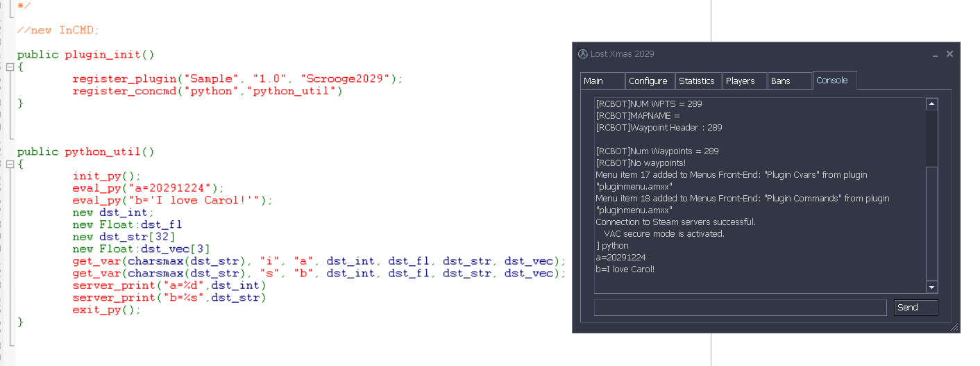
Task: Click the public python_util() declaration
Action: (86, 151)
